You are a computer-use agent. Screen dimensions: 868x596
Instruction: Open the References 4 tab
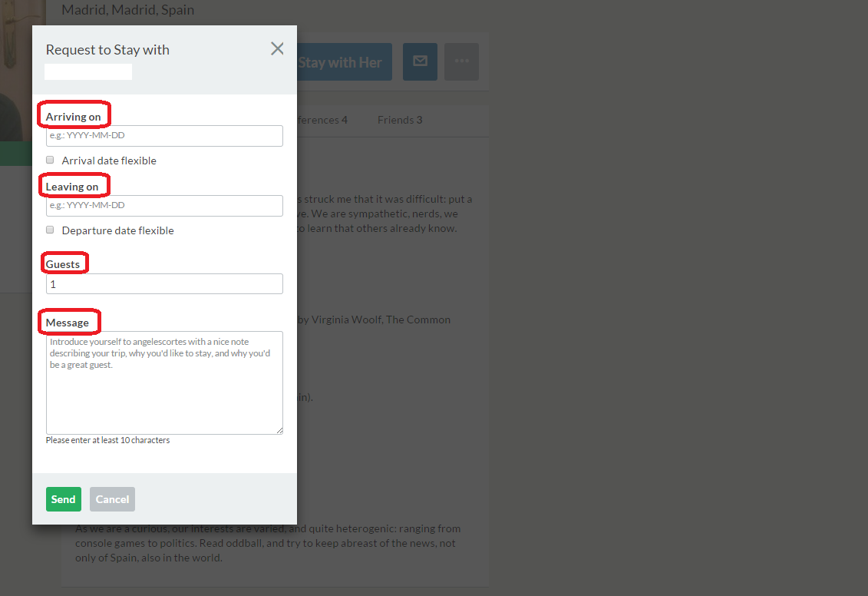(322, 120)
